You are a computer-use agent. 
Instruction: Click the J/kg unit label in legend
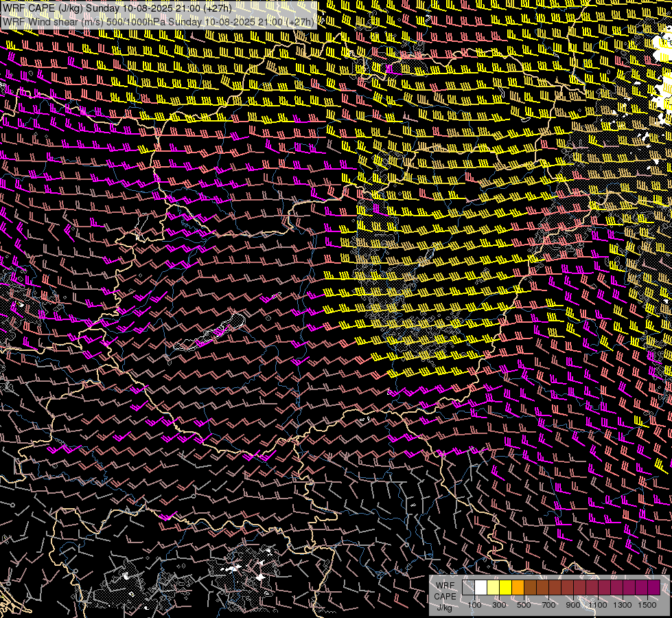pos(444,608)
